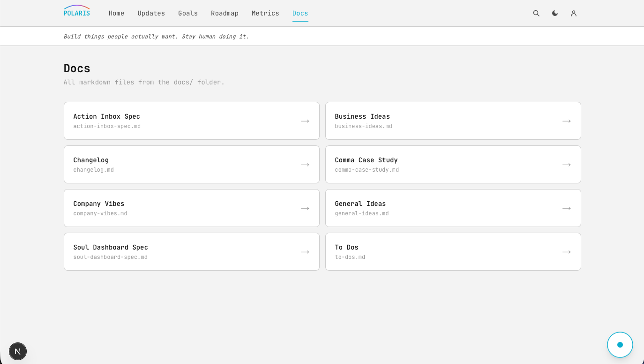Open the Next.js dev tools badge
Image resolution: width=644 pixels, height=364 pixels.
point(18,351)
